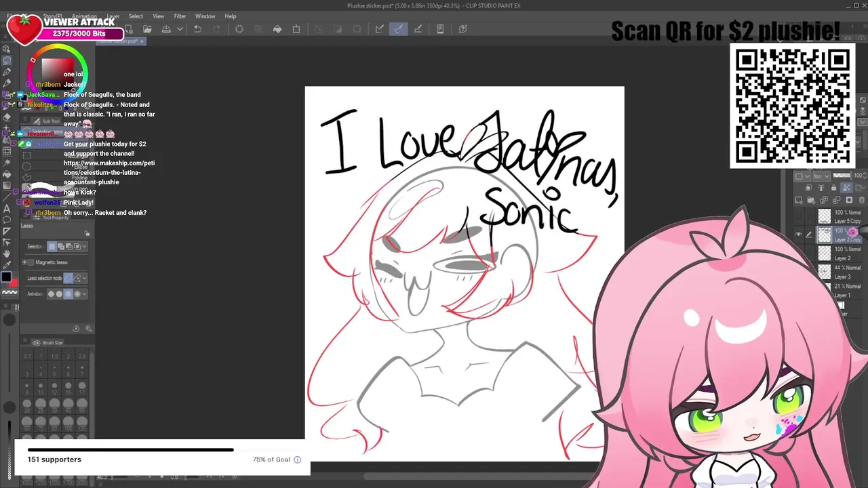This screenshot has width=868, height=488.
Task: Click the black main color swatch
Action: coord(6,276)
